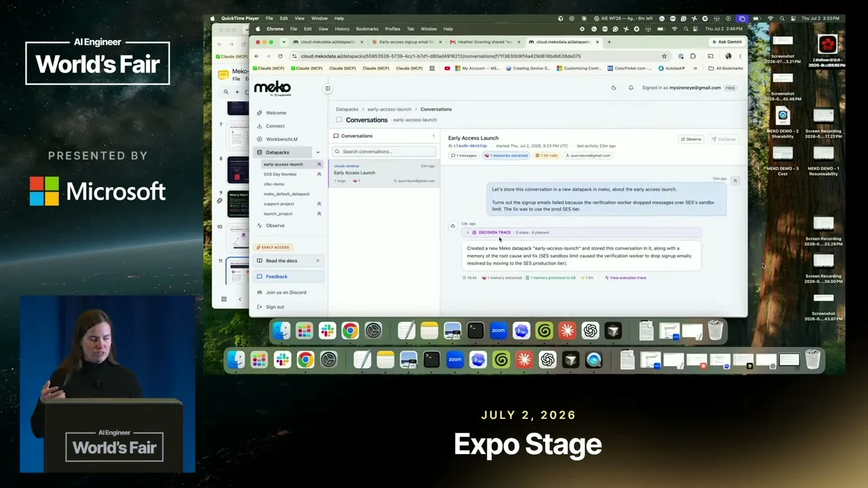This screenshot has width=868, height=488.
Task: Open the Observe section in sidebar
Action: coord(275,226)
